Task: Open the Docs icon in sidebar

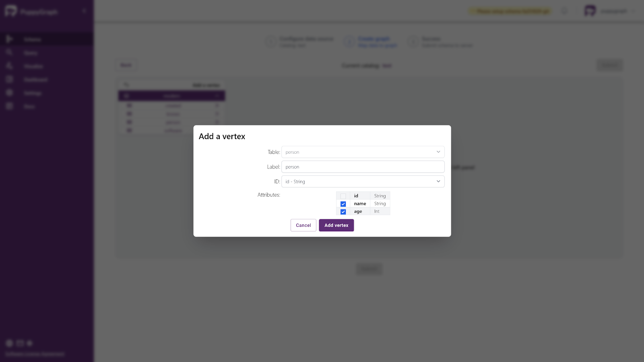Action: (10, 106)
